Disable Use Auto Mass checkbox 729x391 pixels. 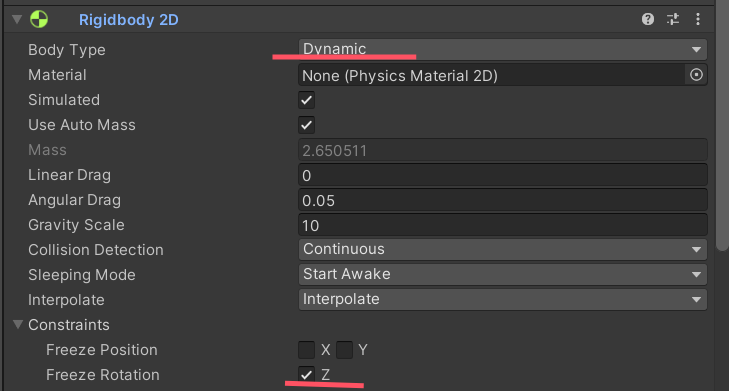click(x=306, y=125)
